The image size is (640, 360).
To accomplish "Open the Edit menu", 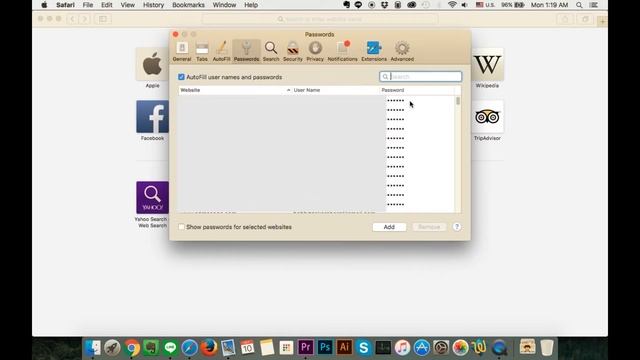I will [x=107, y=5].
